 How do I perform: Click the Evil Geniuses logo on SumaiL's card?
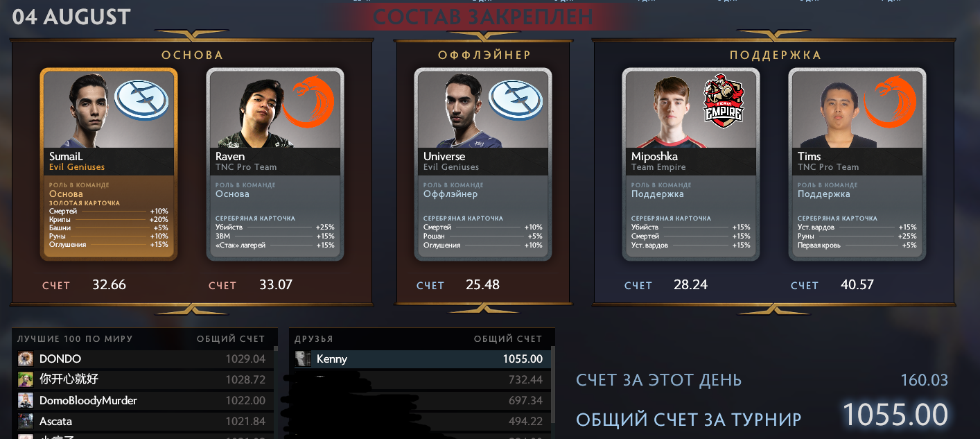pos(141,100)
